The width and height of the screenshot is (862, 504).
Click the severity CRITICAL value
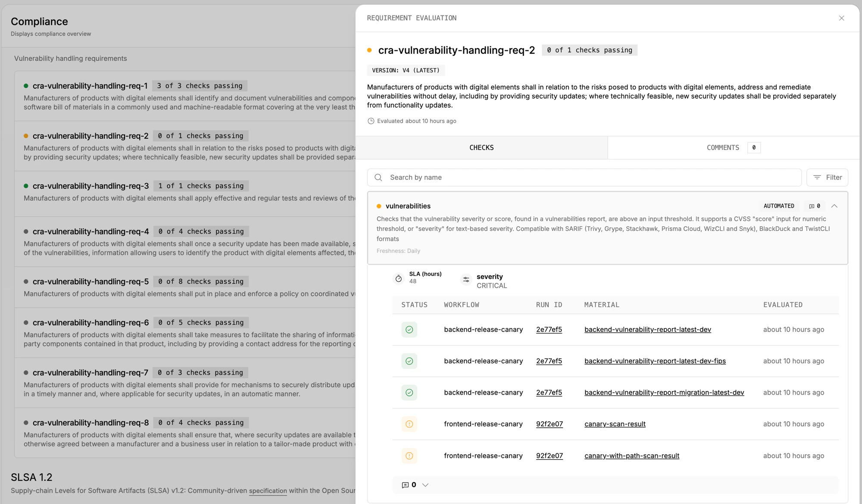[492, 286]
